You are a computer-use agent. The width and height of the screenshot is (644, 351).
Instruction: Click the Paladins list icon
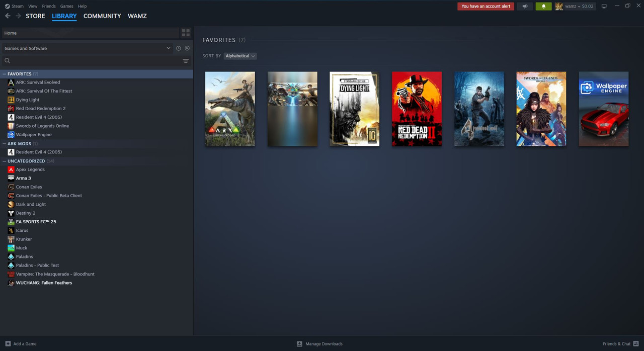pyautogui.click(x=11, y=256)
